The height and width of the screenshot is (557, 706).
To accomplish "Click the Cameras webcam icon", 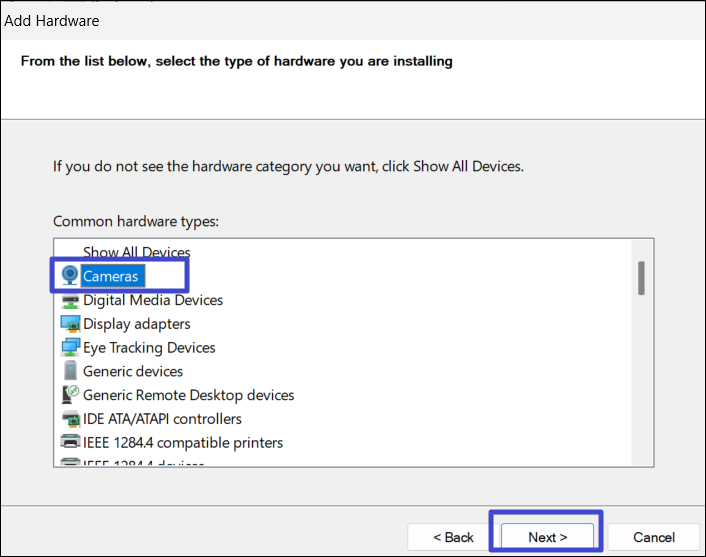I will click(70, 275).
